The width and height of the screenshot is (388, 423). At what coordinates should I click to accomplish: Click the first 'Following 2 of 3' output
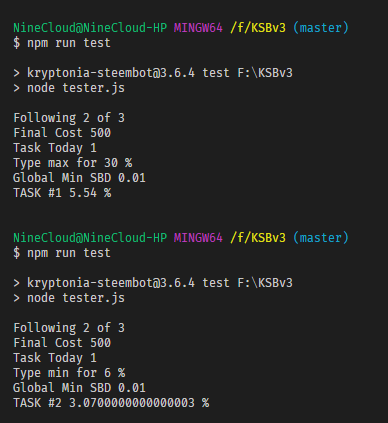point(69,118)
